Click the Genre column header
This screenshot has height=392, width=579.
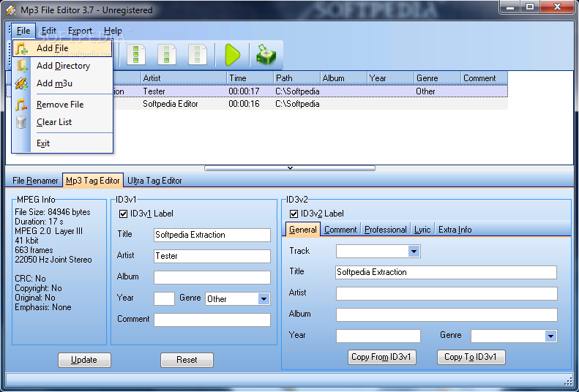point(438,78)
